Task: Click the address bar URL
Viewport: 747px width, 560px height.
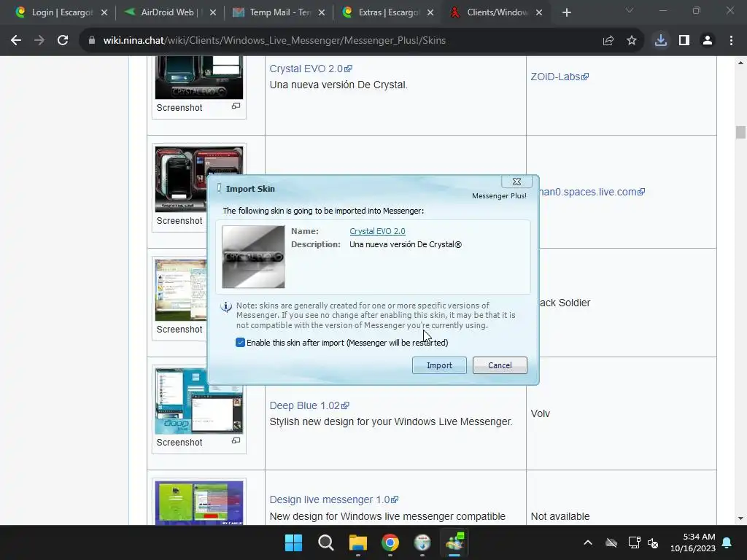Action: click(x=274, y=41)
